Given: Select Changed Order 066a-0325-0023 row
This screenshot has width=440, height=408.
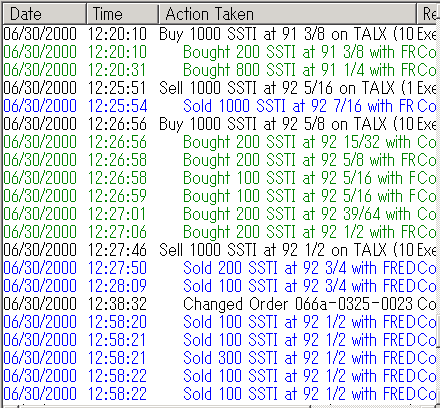Looking at the screenshot, I should tap(219, 304).
